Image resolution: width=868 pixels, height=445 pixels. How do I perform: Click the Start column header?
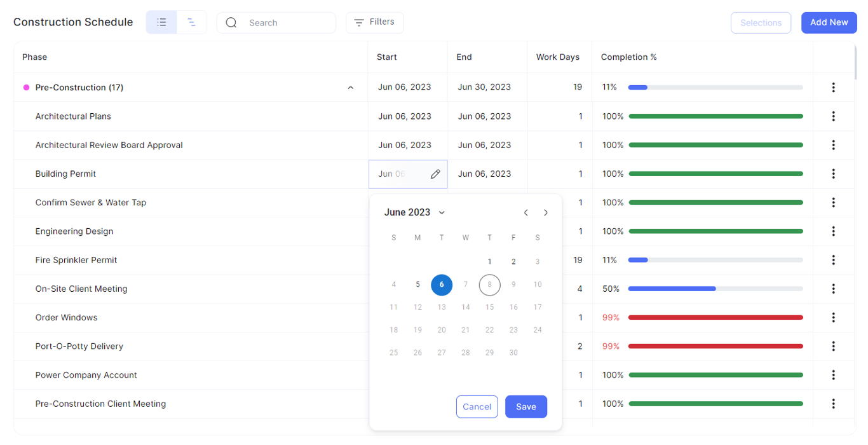(x=386, y=57)
